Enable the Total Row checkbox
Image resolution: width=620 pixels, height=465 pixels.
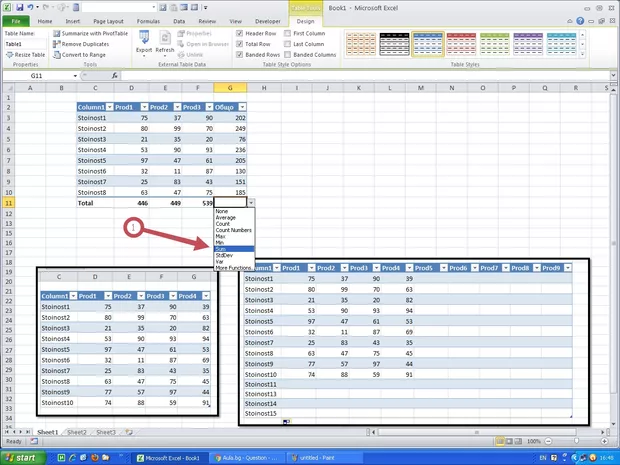(x=239, y=44)
